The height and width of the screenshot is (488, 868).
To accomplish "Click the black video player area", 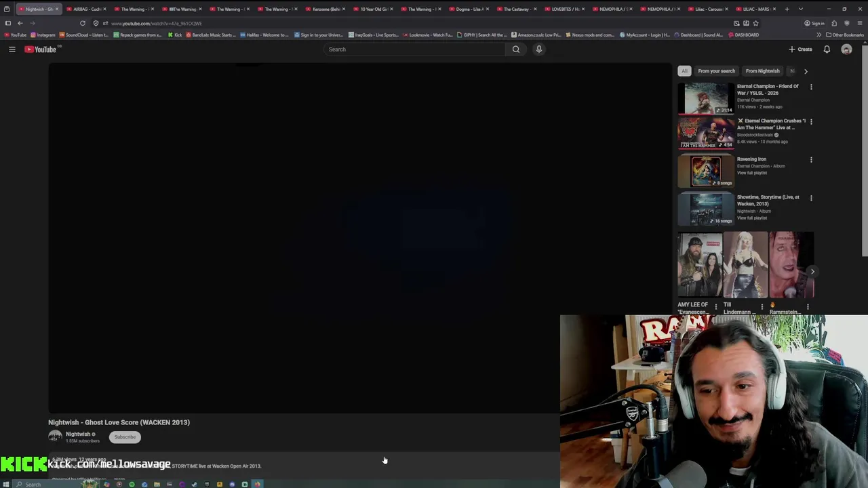I will point(359,239).
